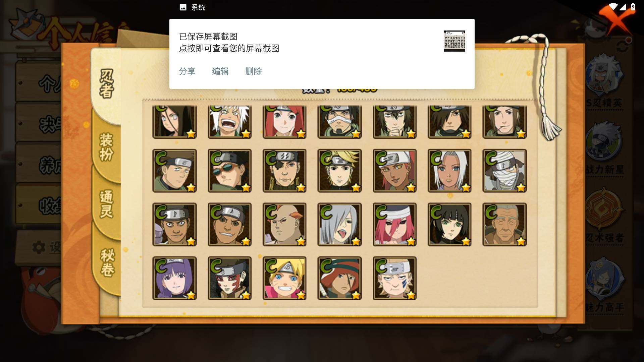Viewport: 644px width, 362px height.
Task: Open the 通灵 side tab
Action: point(106,204)
